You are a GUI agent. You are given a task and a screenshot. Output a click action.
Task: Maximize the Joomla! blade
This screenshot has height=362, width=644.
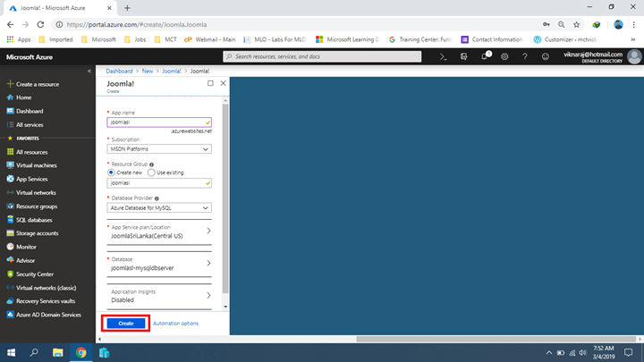click(210, 83)
